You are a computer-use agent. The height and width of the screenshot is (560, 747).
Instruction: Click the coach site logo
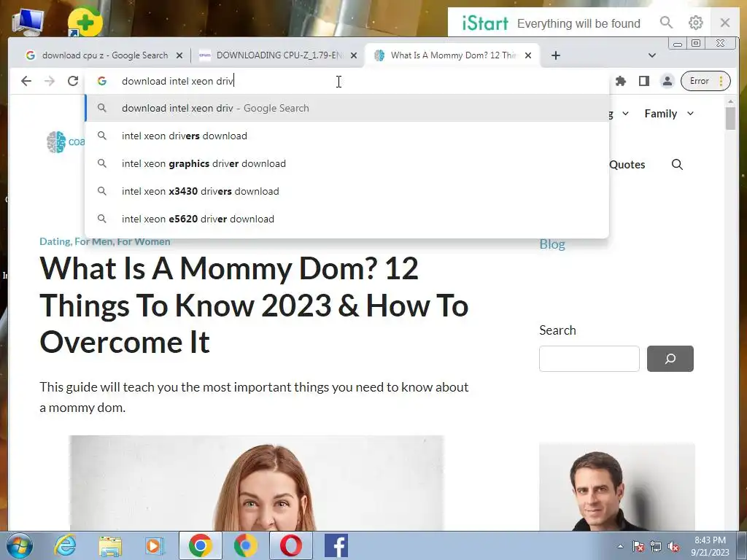coord(66,142)
